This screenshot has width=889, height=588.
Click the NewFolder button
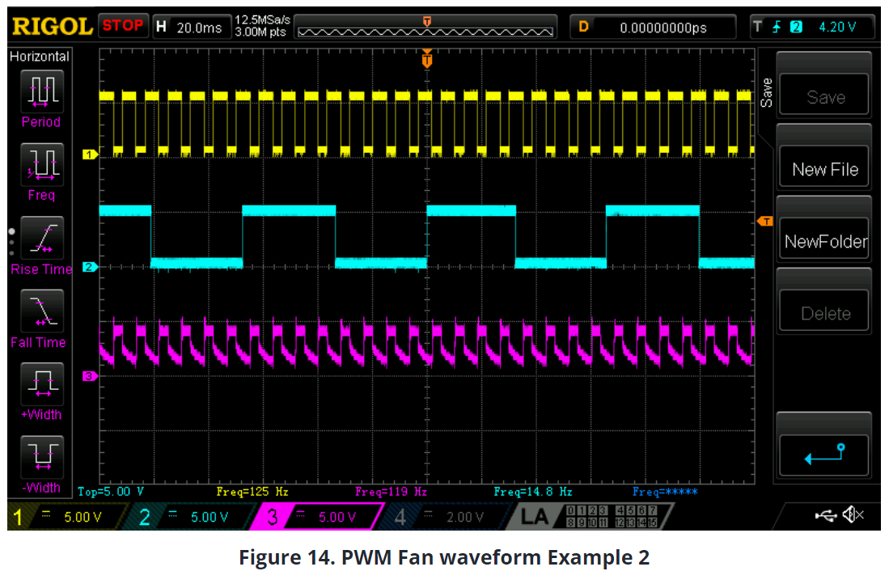click(823, 238)
